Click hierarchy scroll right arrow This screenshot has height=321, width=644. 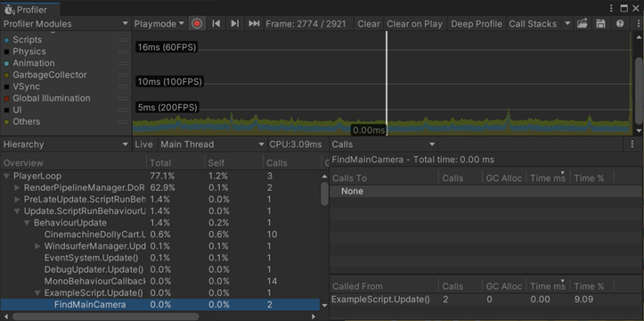click(314, 317)
